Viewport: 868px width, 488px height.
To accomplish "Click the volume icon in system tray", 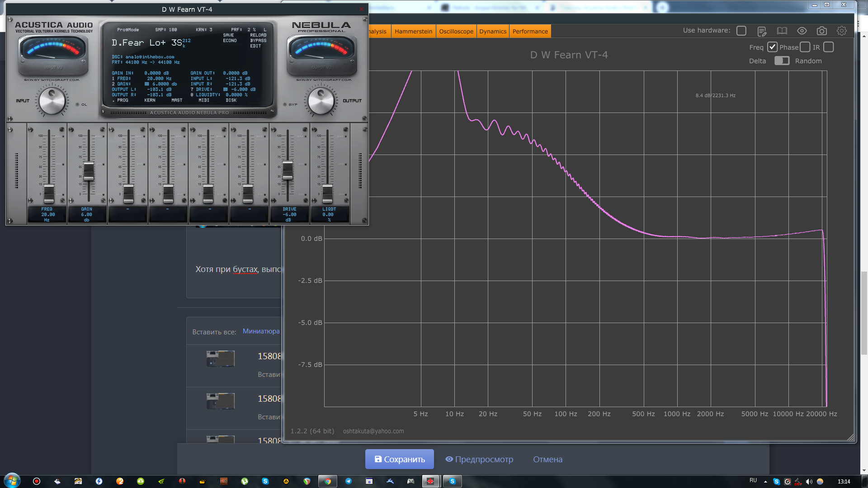I will point(809,482).
